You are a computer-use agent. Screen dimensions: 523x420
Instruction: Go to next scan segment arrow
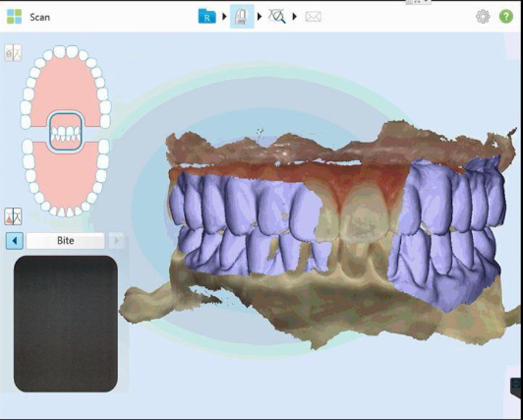(116, 241)
